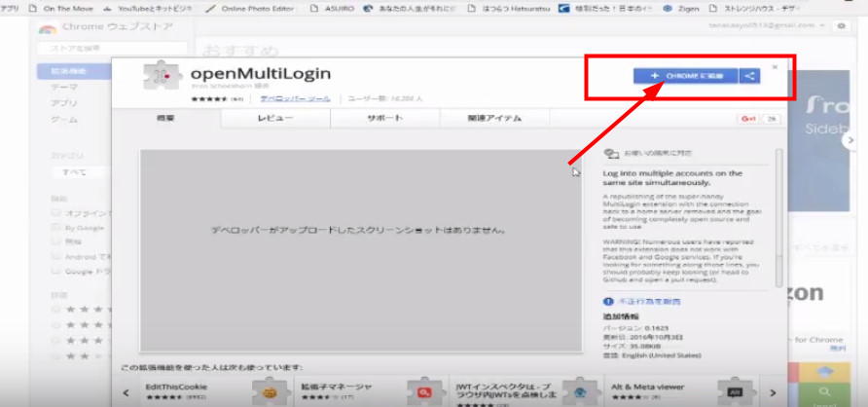Click the JWTインスペクタ extension icon
This screenshot has width=868, height=407.
[580, 392]
